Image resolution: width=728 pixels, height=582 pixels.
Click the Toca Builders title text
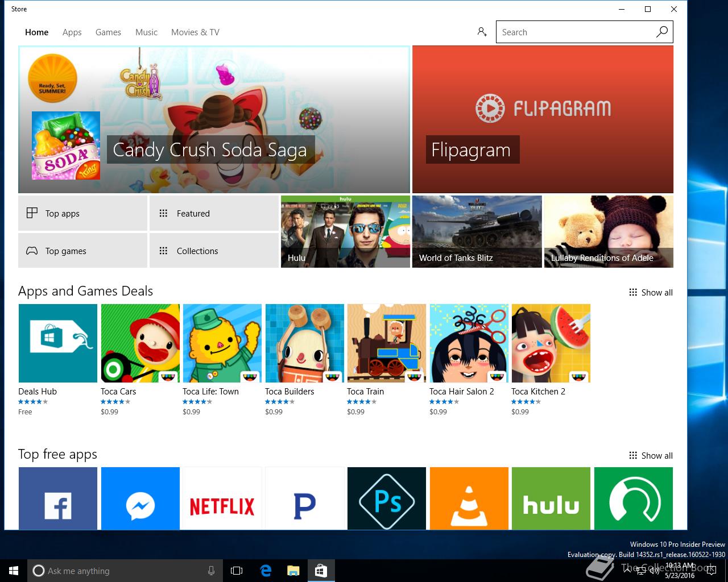point(289,391)
